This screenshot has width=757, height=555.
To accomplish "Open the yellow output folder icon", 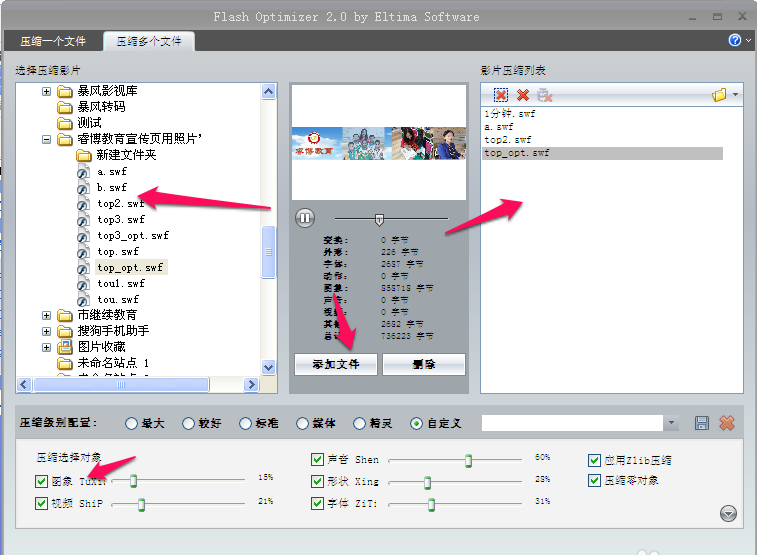I will pos(719,95).
